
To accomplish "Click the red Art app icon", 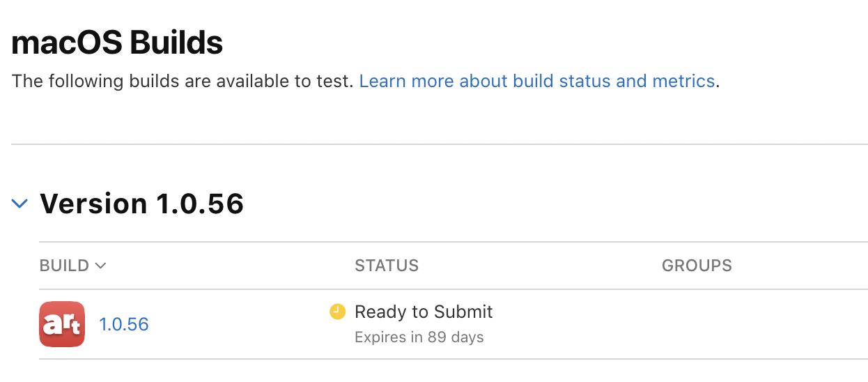I will coord(62,324).
